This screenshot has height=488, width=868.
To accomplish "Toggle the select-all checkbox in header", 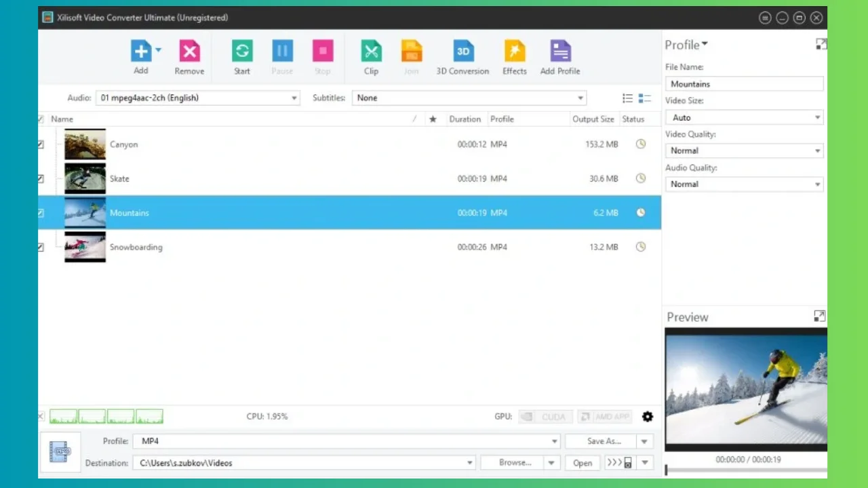I will click(41, 119).
